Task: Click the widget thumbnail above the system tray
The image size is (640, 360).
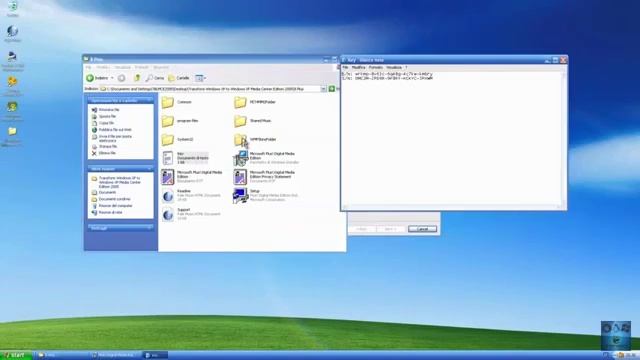Action: [616, 336]
